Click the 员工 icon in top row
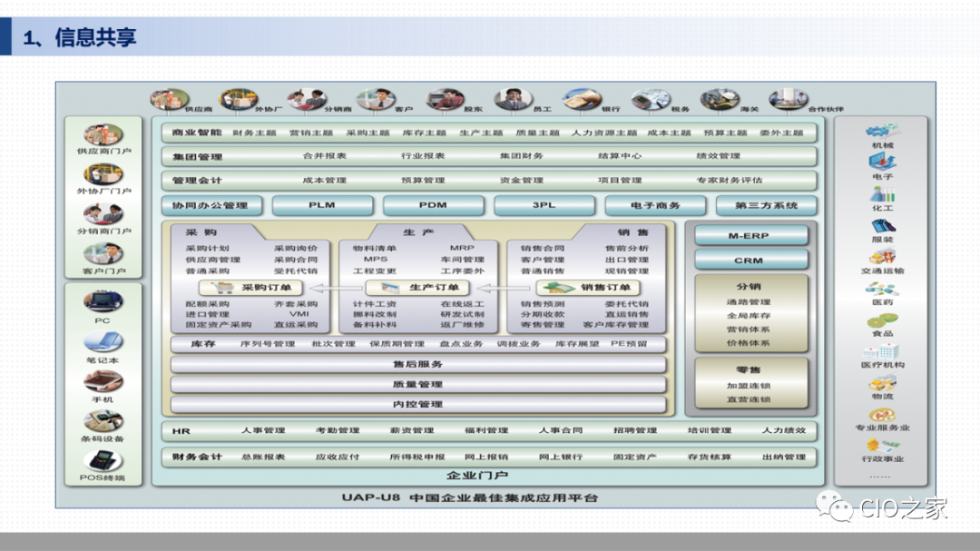This screenshot has width=980, height=551. pyautogui.click(x=513, y=100)
